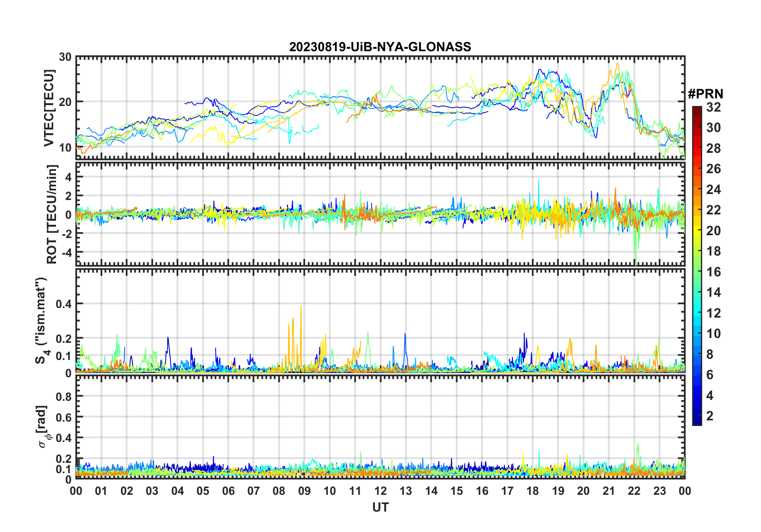Click the UT x-axis label
The height and width of the screenshot is (532, 761).
[x=380, y=507]
